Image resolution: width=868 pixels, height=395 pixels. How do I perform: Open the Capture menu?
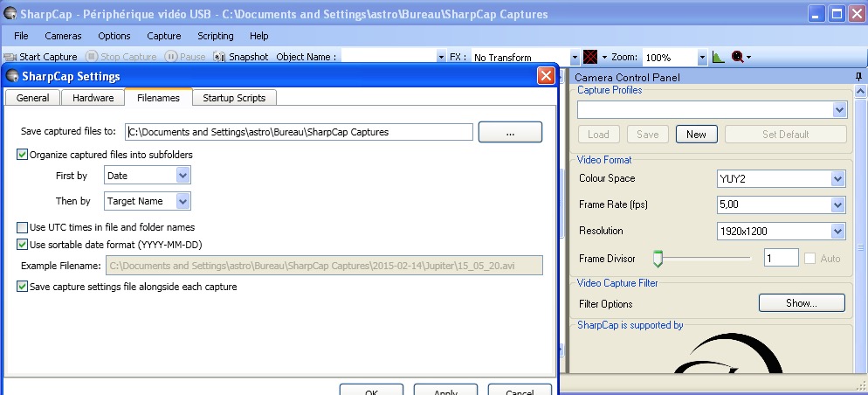[164, 36]
